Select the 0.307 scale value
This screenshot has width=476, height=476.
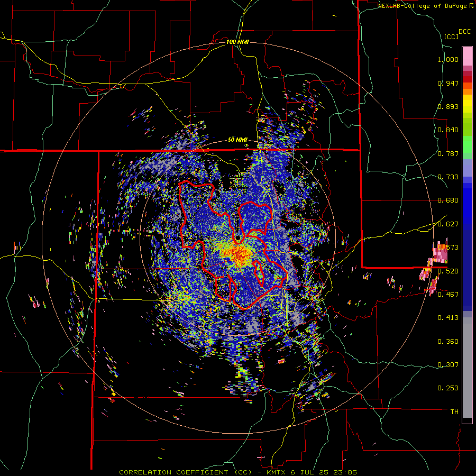[448, 364]
